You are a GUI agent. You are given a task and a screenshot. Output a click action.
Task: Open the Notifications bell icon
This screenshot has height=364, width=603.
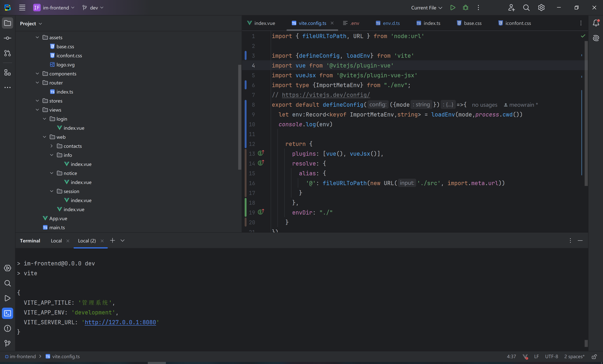596,23
